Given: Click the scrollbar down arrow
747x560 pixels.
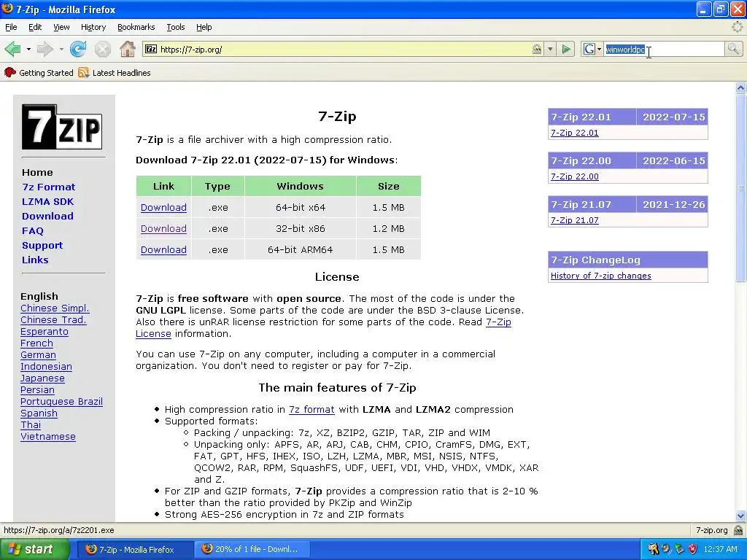Looking at the screenshot, I should point(740,516).
